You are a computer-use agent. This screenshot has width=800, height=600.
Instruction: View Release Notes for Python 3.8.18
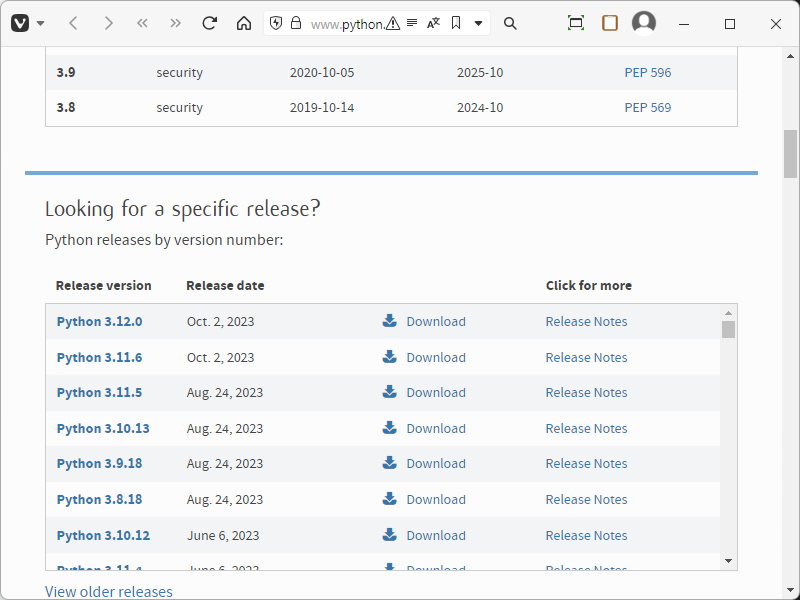pyautogui.click(x=587, y=499)
